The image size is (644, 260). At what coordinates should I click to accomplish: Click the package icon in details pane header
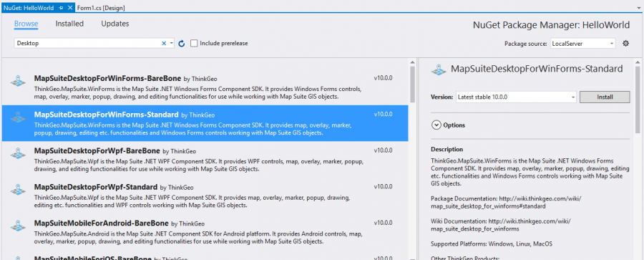click(x=438, y=69)
